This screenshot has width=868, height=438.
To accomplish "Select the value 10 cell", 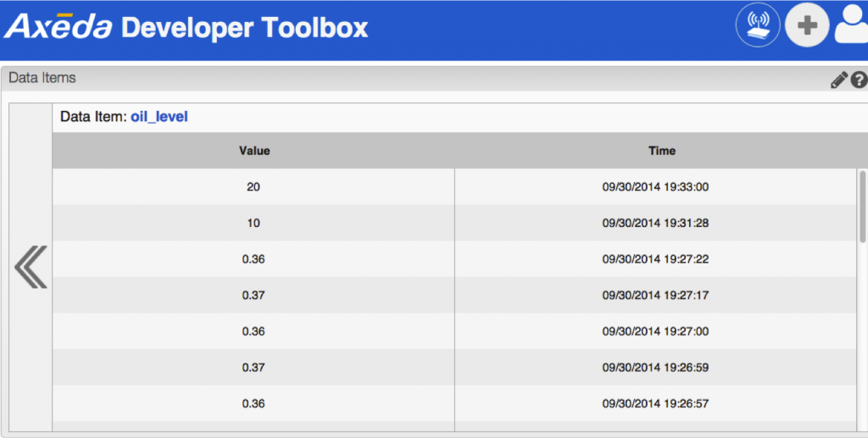I will pyautogui.click(x=253, y=223).
